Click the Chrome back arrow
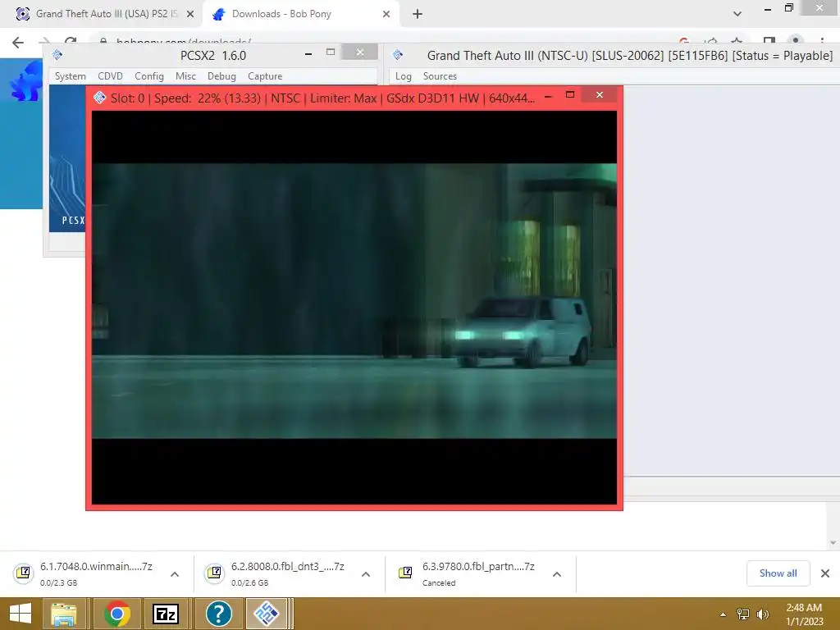Image resolution: width=840 pixels, height=630 pixels. tap(18, 43)
